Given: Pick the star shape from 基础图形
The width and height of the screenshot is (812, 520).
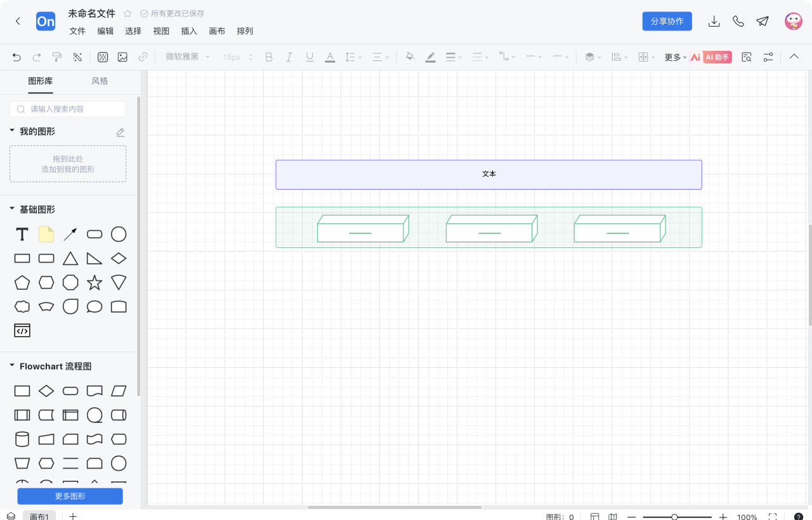Looking at the screenshot, I should tap(95, 283).
